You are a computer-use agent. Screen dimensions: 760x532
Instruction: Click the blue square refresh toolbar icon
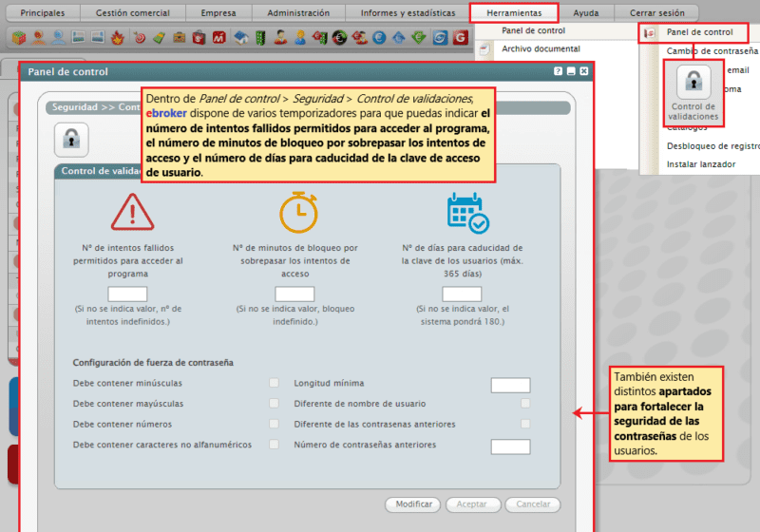(x=440, y=37)
